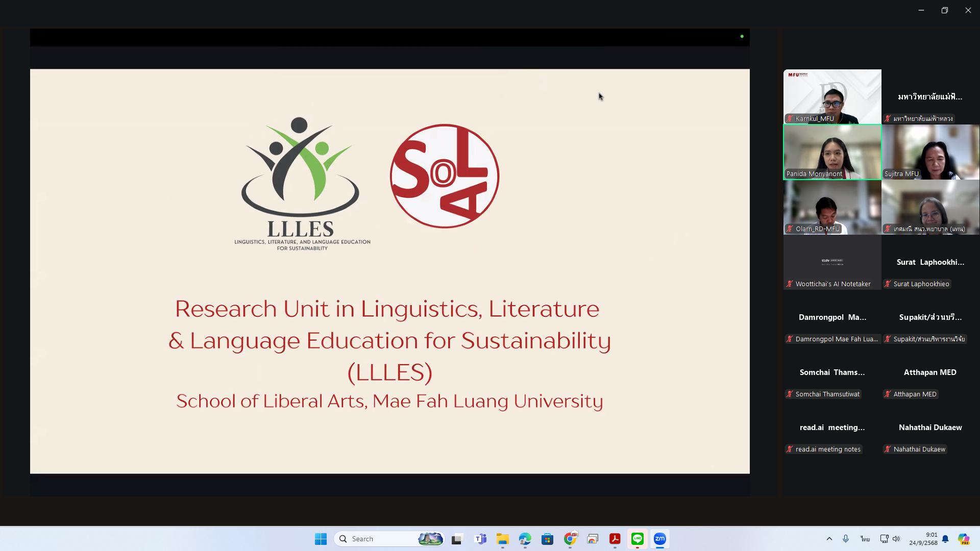Select Sujitra MFU's video tile
The image size is (980, 551).
click(x=930, y=152)
